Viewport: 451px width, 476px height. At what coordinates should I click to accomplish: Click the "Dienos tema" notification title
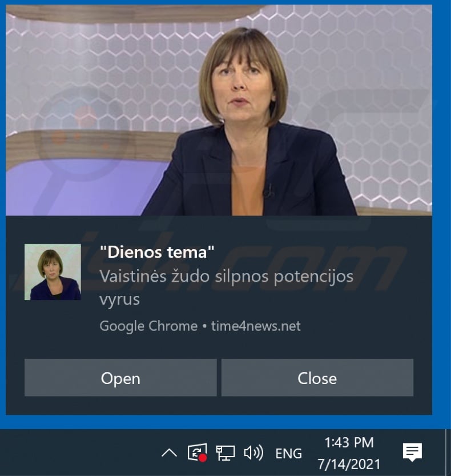click(x=157, y=252)
